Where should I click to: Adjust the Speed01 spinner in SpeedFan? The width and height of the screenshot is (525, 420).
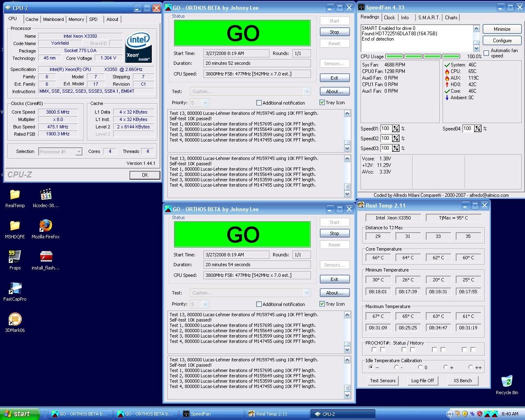(395, 129)
